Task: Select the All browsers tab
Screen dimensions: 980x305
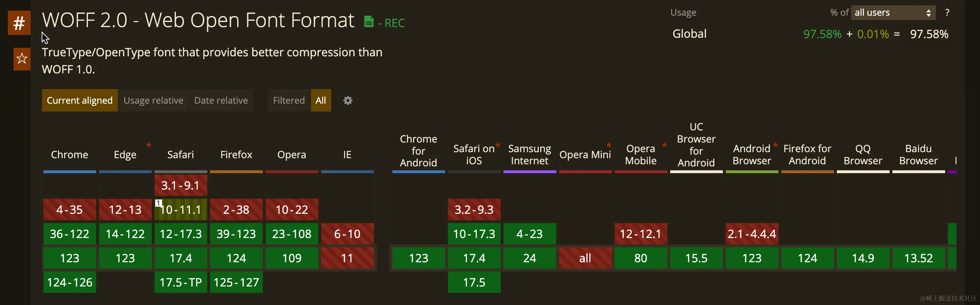Action: [321, 100]
